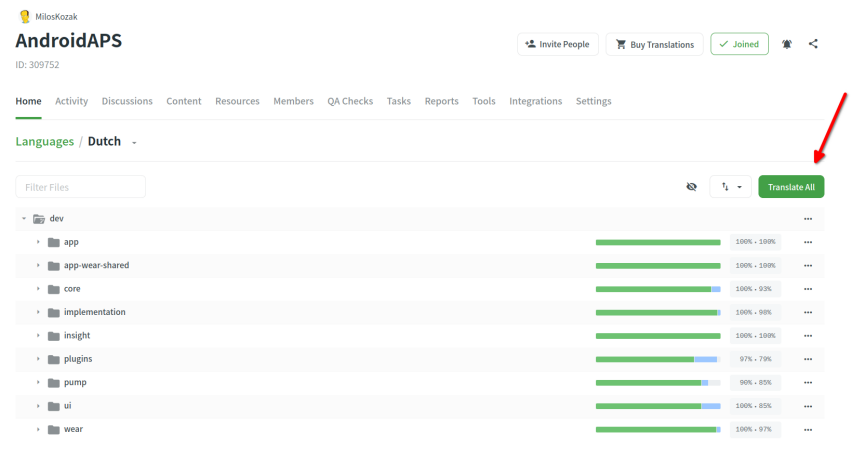Viewport: 852px width, 460px height.
Task: Expand the insight folder
Action: (x=38, y=335)
